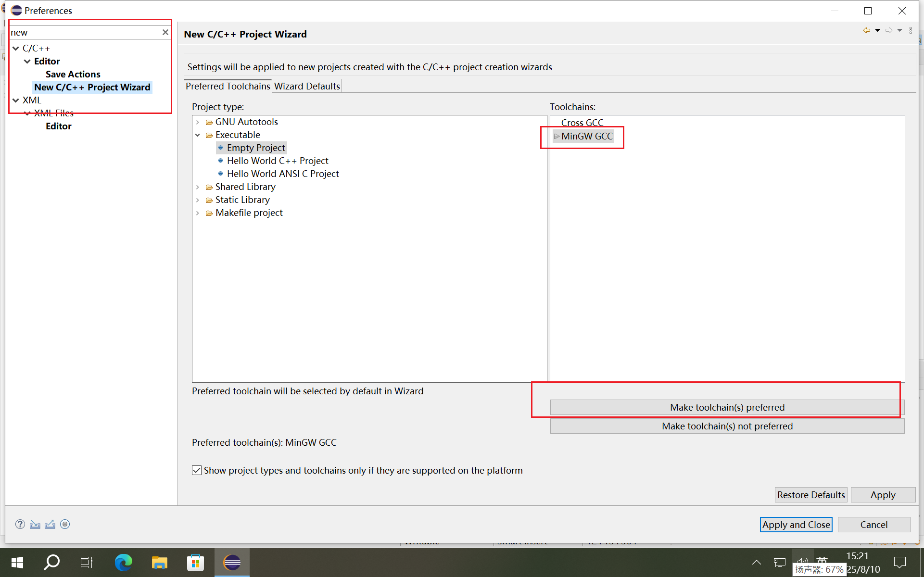This screenshot has width=924, height=577.
Task: Select the MinGW GCC toolchain
Action: click(x=587, y=136)
